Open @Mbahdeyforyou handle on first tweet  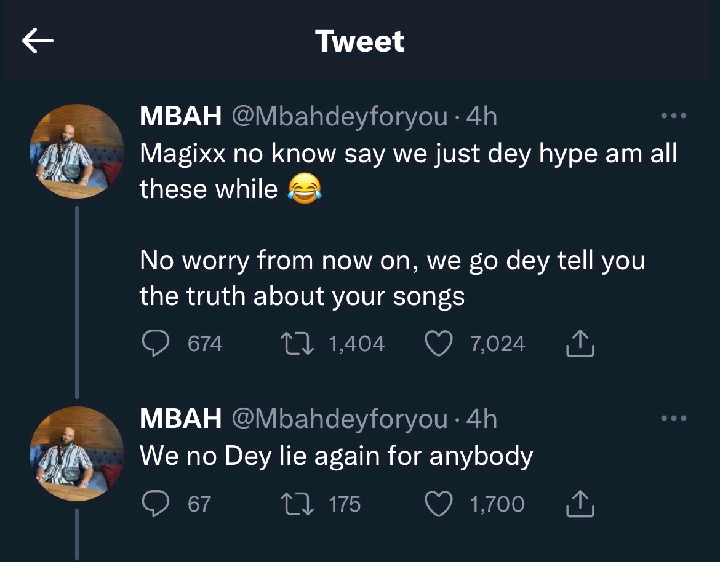tap(340, 117)
